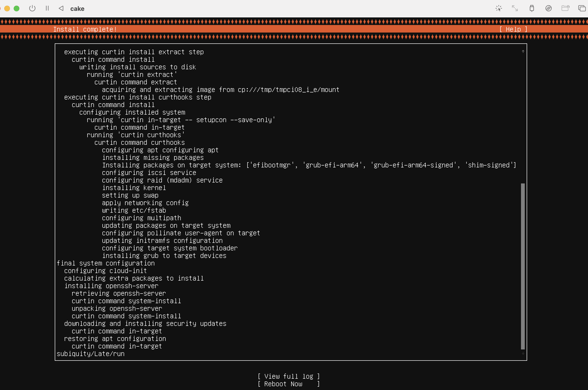Open the disc drive image menu icon
Screen dimensions: 588x390
point(548,8)
